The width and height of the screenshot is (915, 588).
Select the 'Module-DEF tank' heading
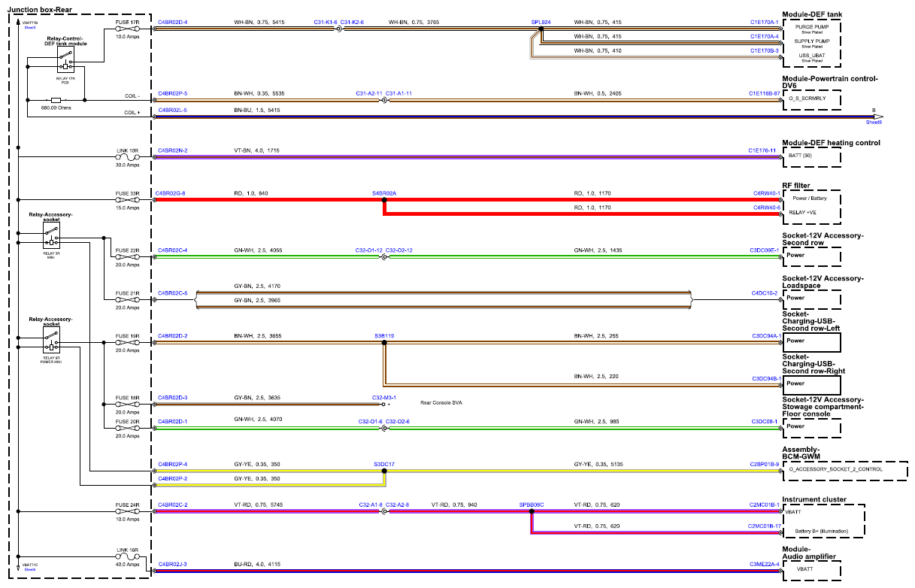[813, 14]
